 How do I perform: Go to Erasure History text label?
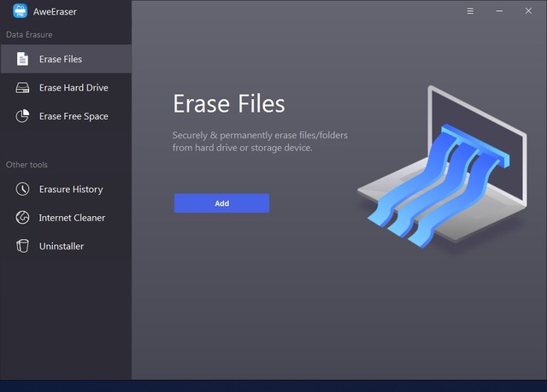[71, 190]
